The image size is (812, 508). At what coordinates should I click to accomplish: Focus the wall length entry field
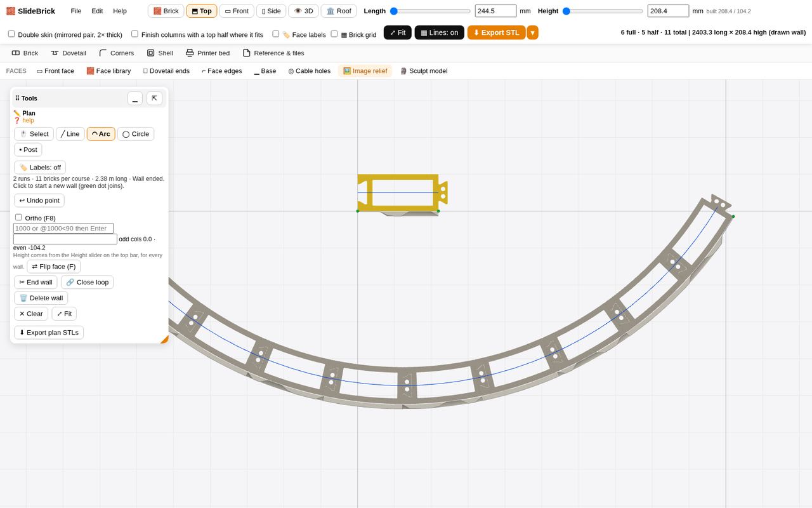point(63,228)
